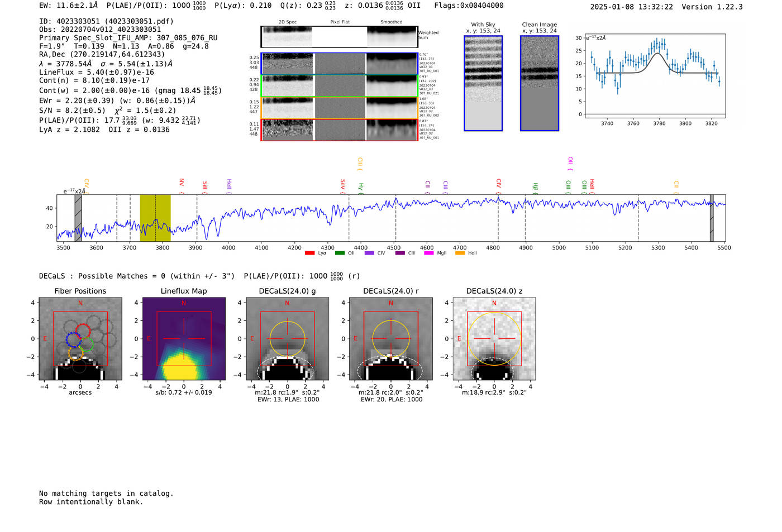The image size is (782, 532).
Task: Click the Gaussian fit peak near 3780
Action: click(659, 54)
